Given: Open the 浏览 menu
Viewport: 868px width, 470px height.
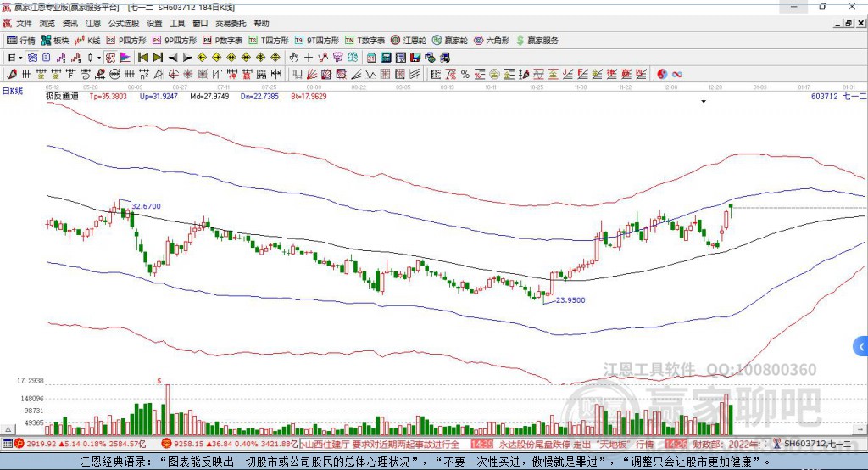Looking at the screenshot, I should point(47,23).
